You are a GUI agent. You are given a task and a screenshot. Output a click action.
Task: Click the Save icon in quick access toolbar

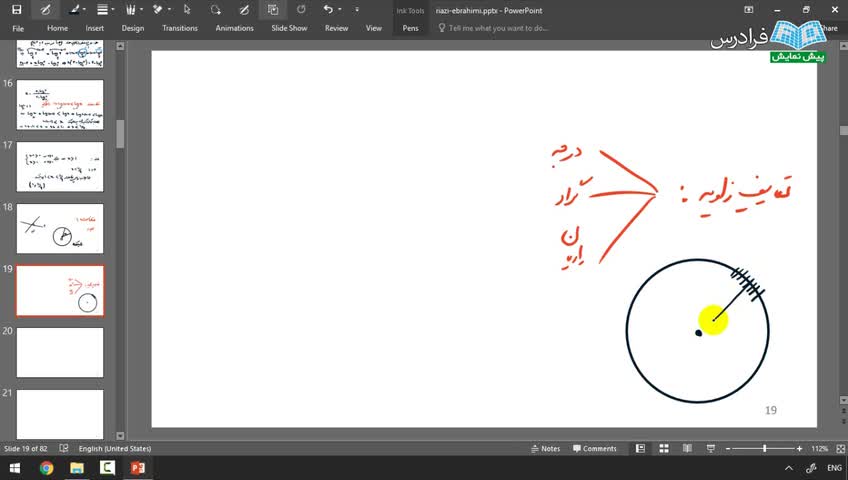[x=17, y=9]
